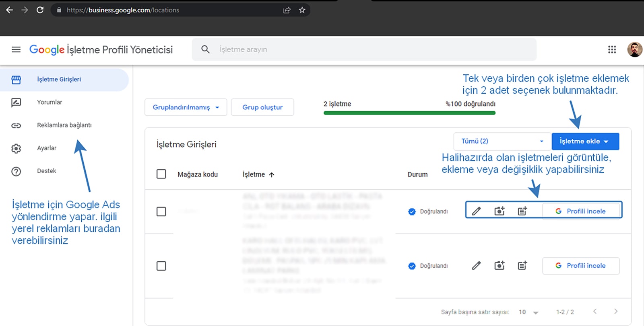Select İşletme Girişleri in sidebar
The width and height of the screenshot is (644, 326).
click(x=64, y=80)
